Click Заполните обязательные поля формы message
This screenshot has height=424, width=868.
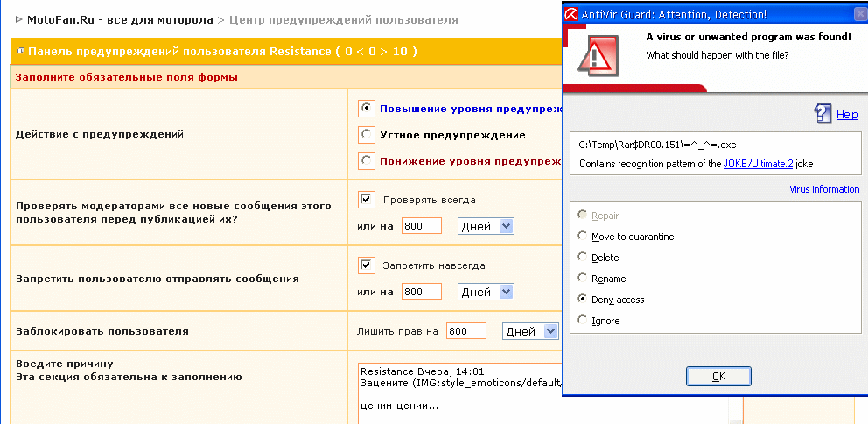point(127,78)
